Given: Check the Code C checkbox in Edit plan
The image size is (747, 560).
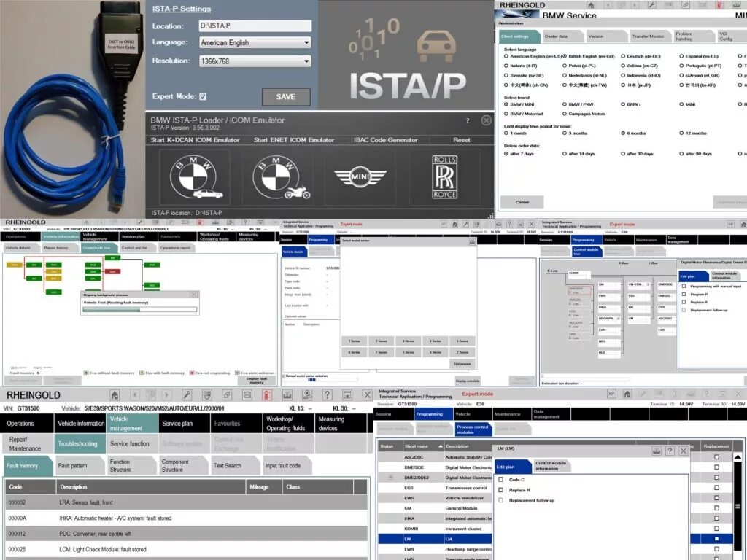Looking at the screenshot, I should (500, 479).
